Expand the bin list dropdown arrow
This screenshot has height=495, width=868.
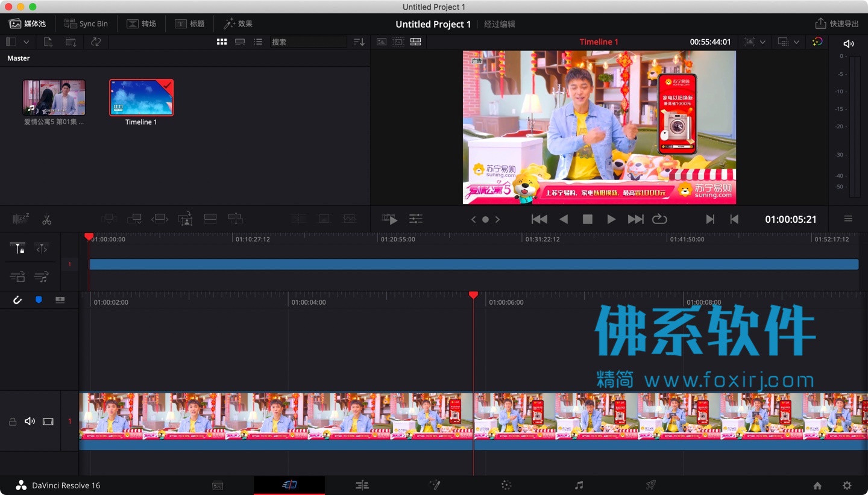click(26, 42)
